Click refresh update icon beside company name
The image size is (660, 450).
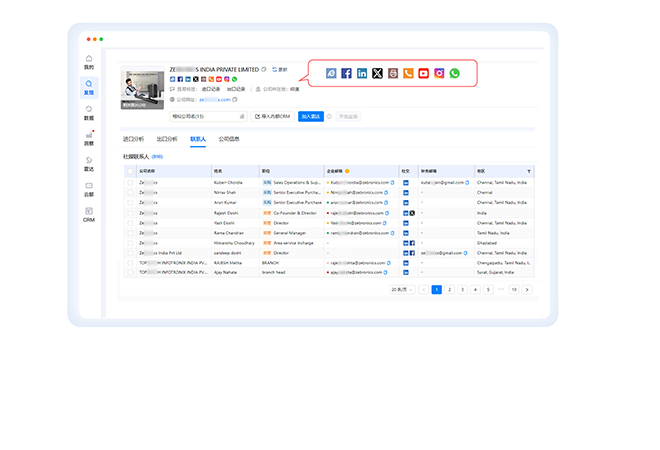pyautogui.click(x=274, y=69)
